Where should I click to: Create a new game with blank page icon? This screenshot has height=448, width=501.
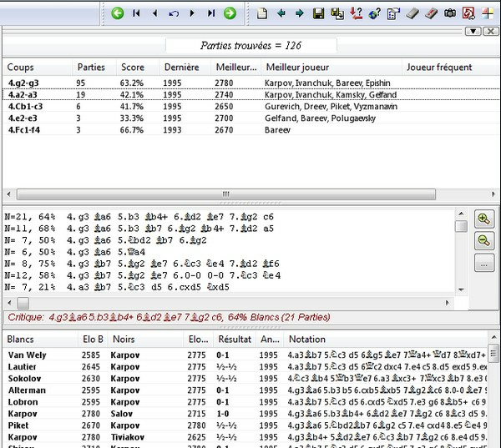262,13
